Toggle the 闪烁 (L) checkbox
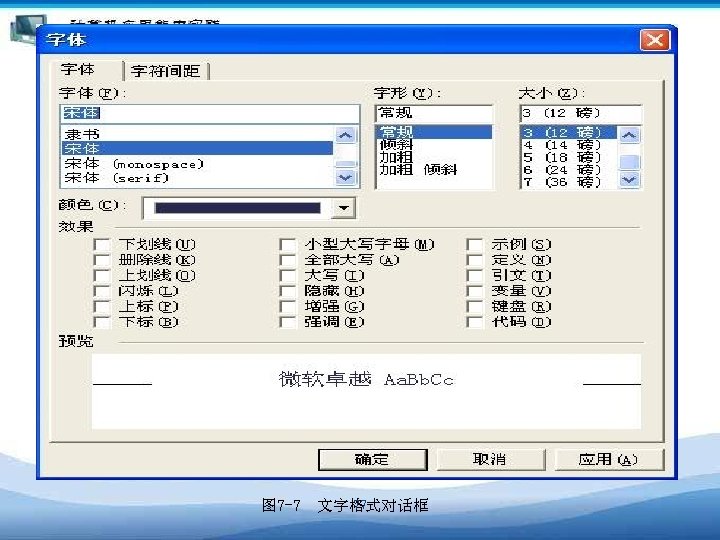The width and height of the screenshot is (720, 540). (x=102, y=291)
